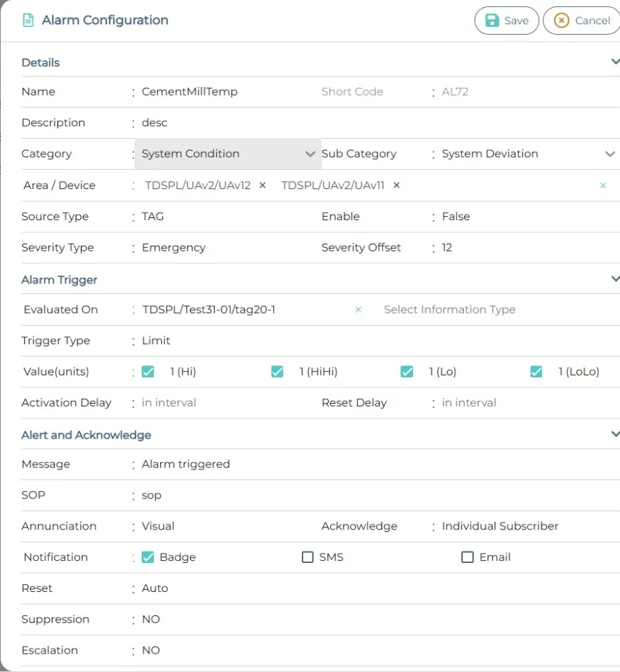
Task: Collapse the Alarm Trigger section
Action: point(614,280)
